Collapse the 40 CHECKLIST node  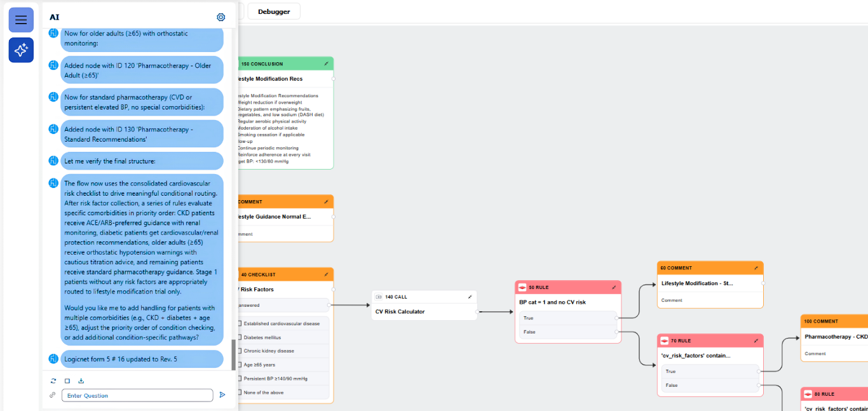click(327, 274)
